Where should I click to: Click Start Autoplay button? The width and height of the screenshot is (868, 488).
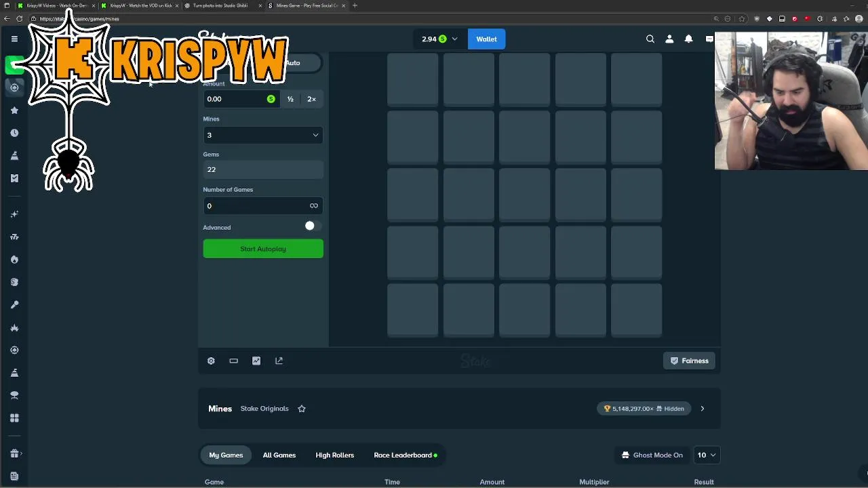tap(263, 249)
